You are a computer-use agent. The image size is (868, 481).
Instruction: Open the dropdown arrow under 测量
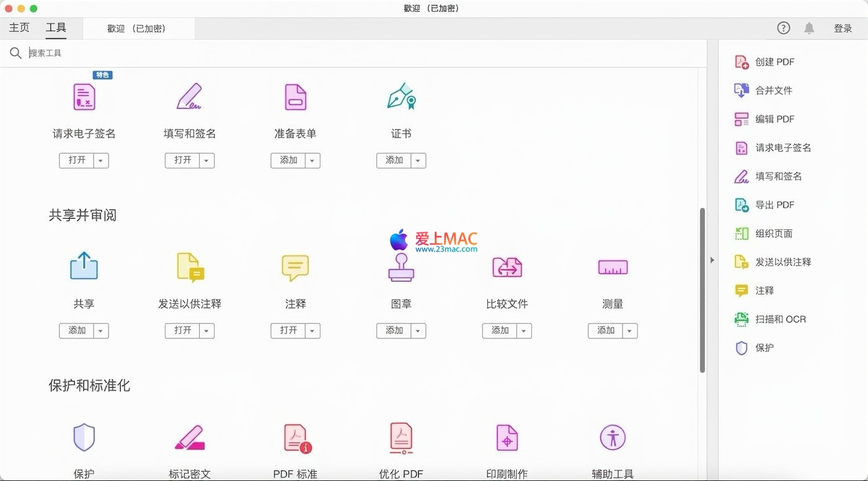tap(630, 331)
